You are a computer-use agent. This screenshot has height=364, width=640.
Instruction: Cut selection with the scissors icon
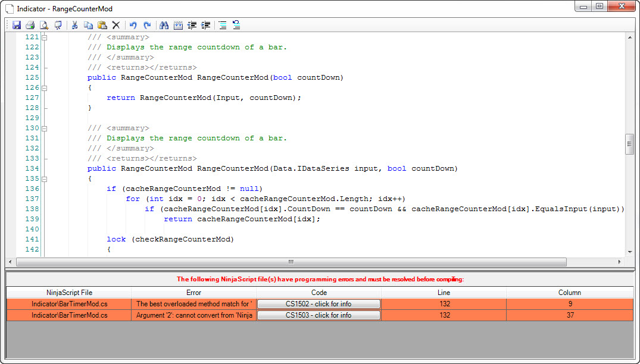point(74,25)
